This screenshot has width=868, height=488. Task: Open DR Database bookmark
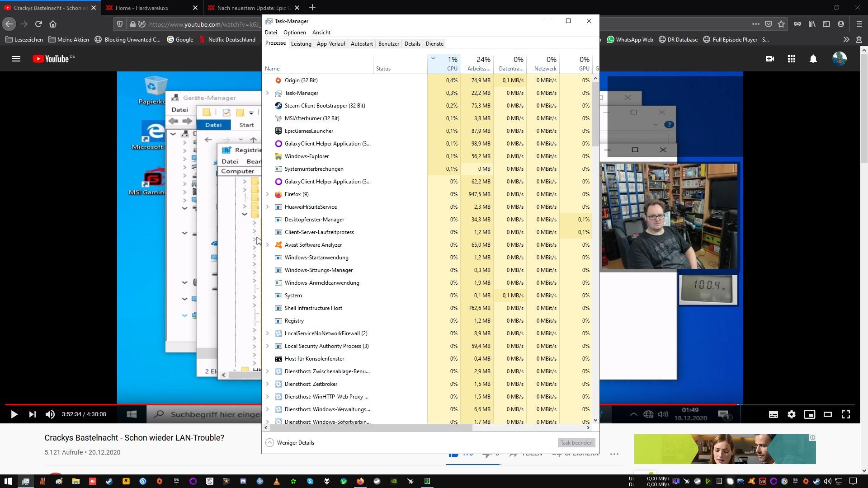point(678,40)
